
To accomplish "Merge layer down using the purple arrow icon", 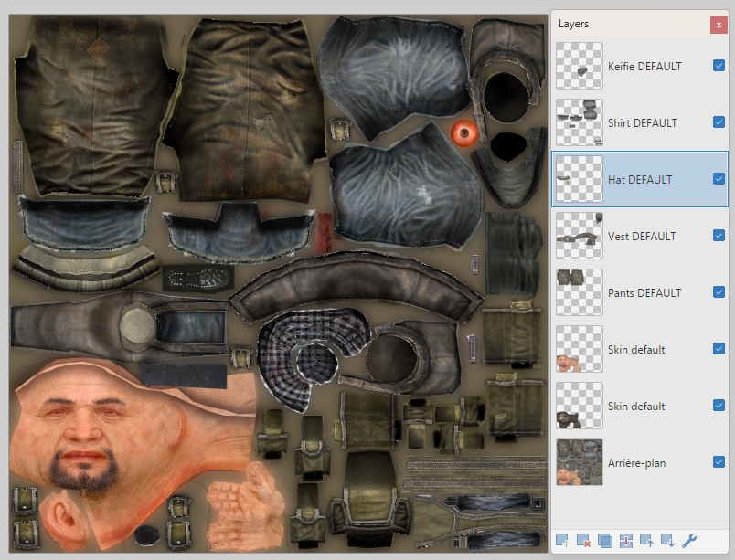I will pos(626,540).
